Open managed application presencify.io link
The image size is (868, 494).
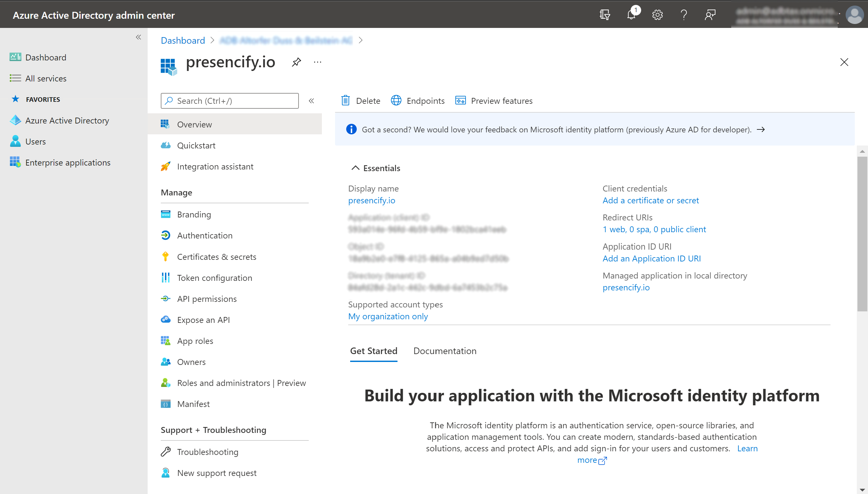[x=626, y=287]
